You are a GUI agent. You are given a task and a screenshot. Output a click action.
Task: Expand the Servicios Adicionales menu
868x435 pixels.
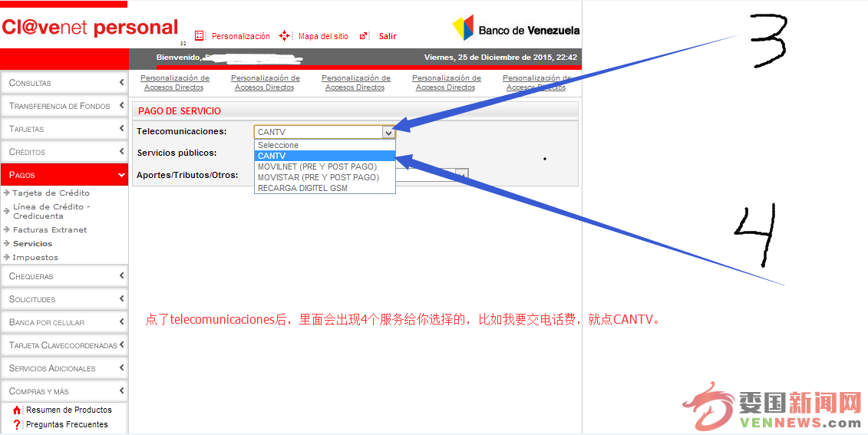click(64, 368)
